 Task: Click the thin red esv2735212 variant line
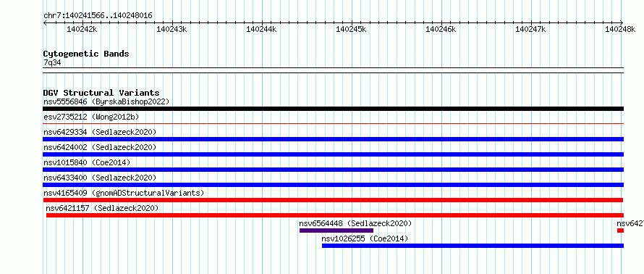(x=333, y=123)
